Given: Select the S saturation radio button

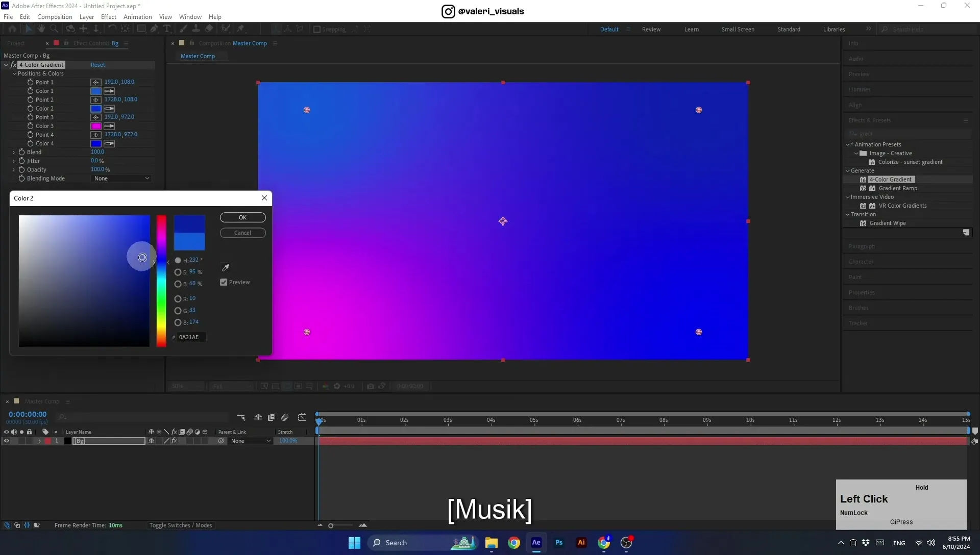Looking at the screenshot, I should point(178,272).
